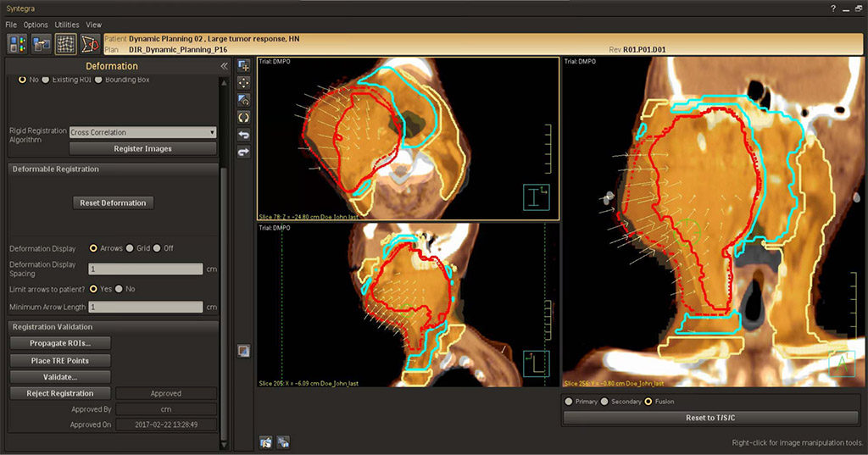Click the plan name DIR_Dynamic_Planning_P16
This screenshot has height=455, width=868.
178,49
